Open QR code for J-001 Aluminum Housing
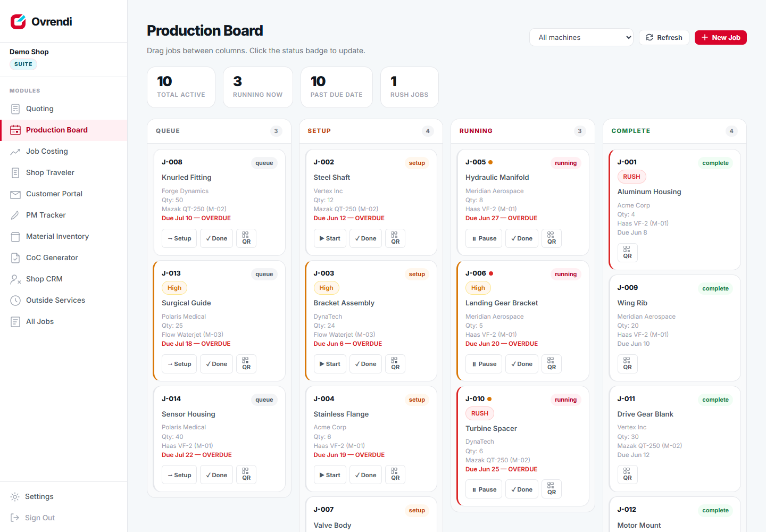The image size is (766, 532). coord(627,253)
